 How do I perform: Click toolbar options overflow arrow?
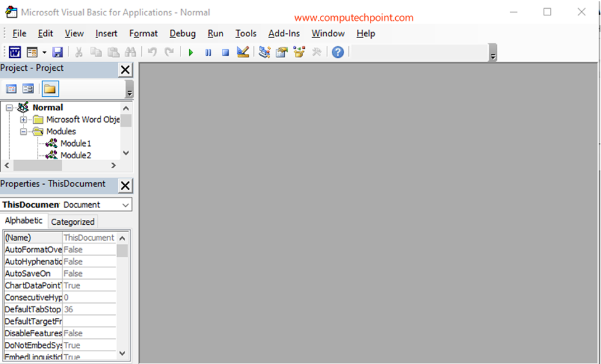click(x=493, y=53)
